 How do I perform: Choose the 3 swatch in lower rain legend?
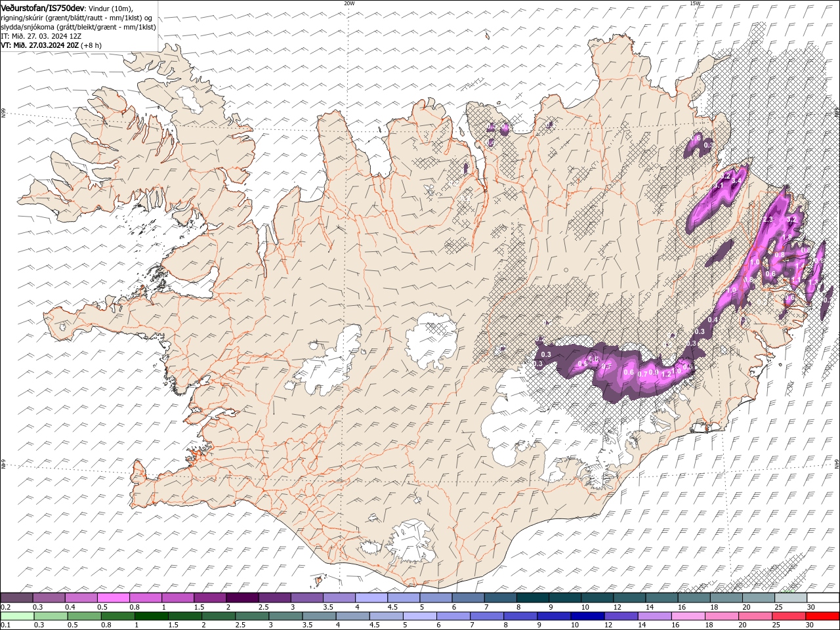285,616
